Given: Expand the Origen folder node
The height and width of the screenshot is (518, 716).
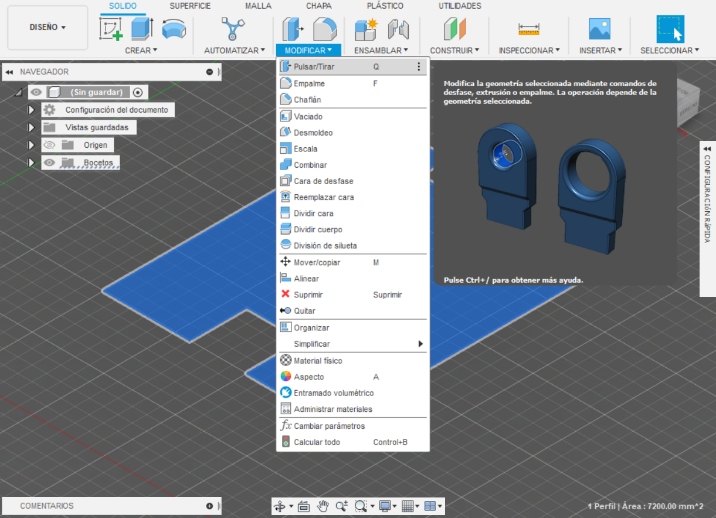Looking at the screenshot, I should [x=31, y=145].
